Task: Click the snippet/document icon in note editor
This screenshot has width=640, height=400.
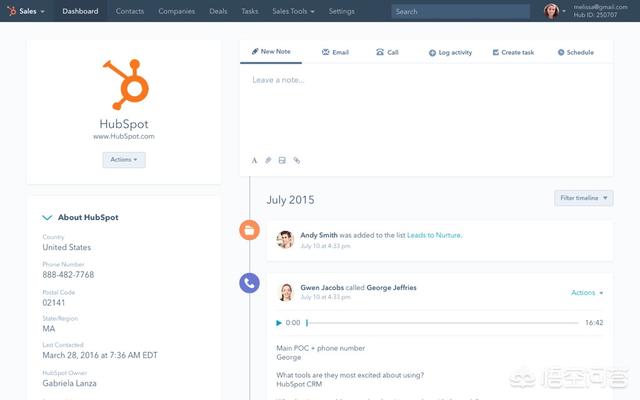Action: (282, 160)
